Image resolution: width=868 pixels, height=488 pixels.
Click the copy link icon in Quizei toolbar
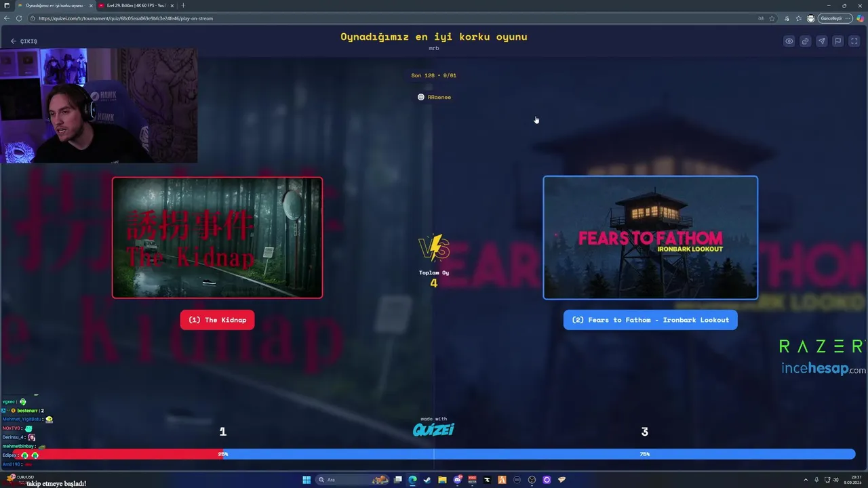[x=806, y=41]
